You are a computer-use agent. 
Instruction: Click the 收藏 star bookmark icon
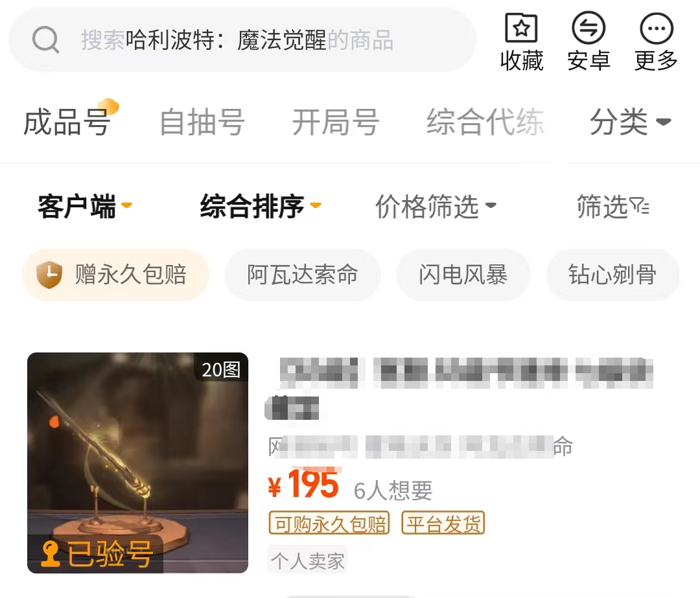pos(521,28)
